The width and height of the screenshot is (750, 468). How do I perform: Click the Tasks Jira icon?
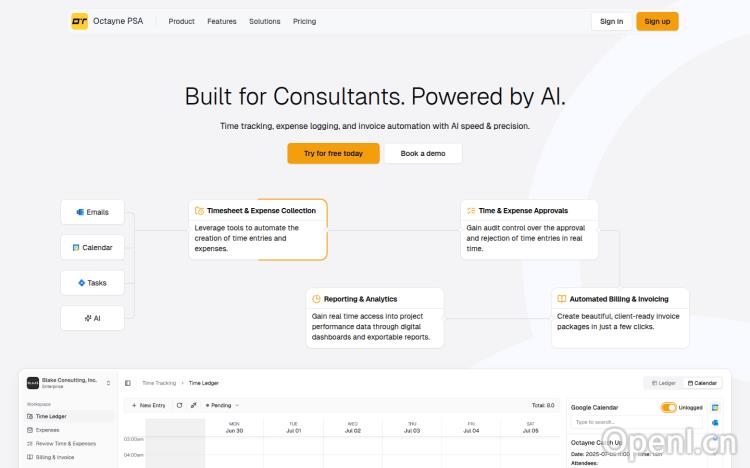pyautogui.click(x=82, y=283)
